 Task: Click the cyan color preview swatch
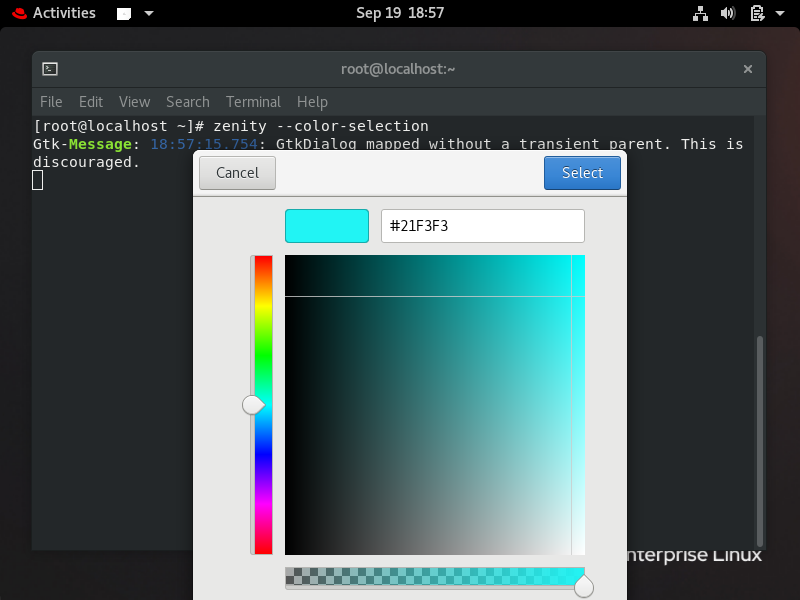pyautogui.click(x=327, y=226)
